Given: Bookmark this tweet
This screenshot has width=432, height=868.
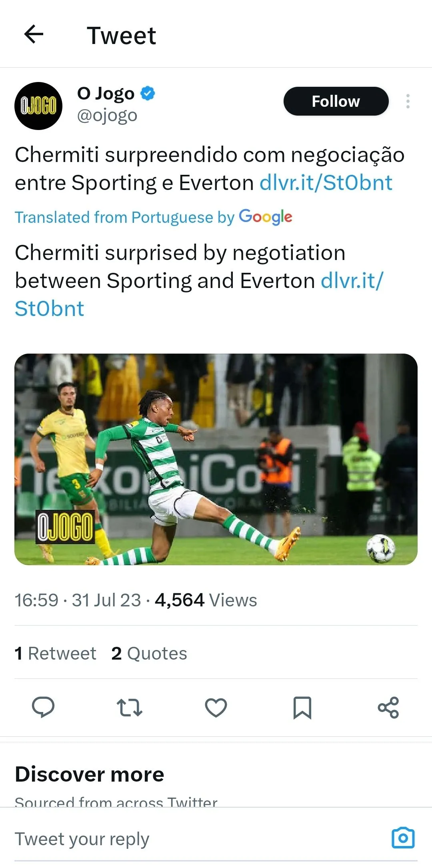Looking at the screenshot, I should [302, 707].
